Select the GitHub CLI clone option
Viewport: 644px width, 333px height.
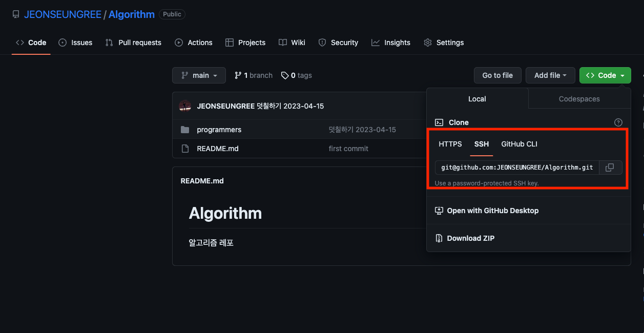[x=520, y=144]
